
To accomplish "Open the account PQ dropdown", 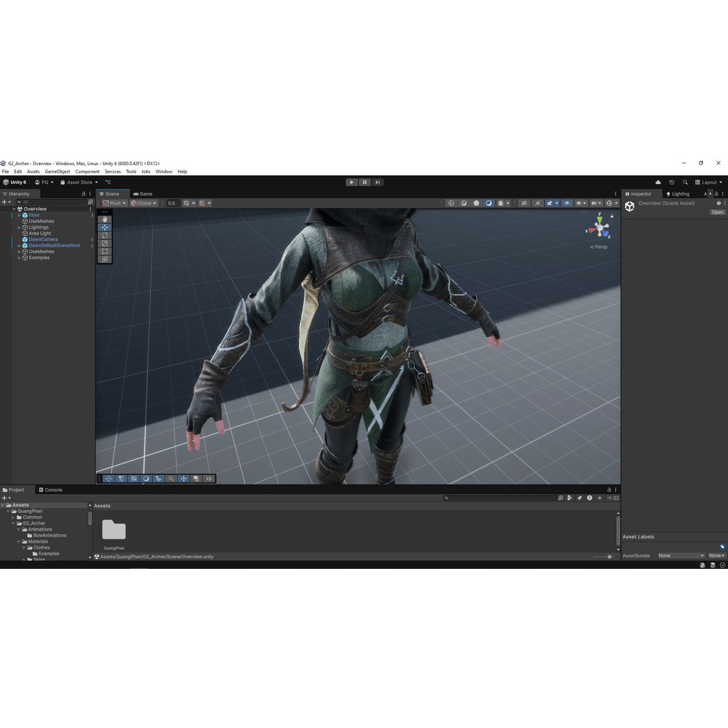I will [x=44, y=182].
